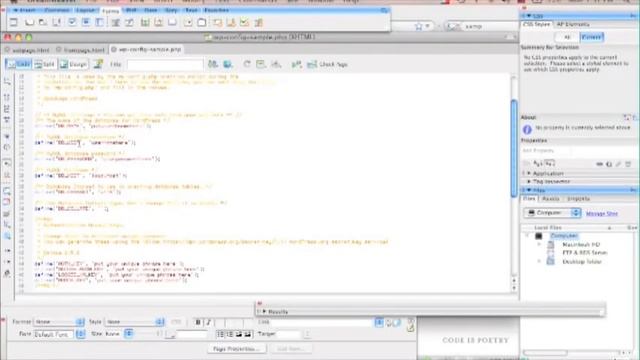This screenshot has height=360, width=640.
Task: Insert a Checkbox form element
Action: (72, 22)
